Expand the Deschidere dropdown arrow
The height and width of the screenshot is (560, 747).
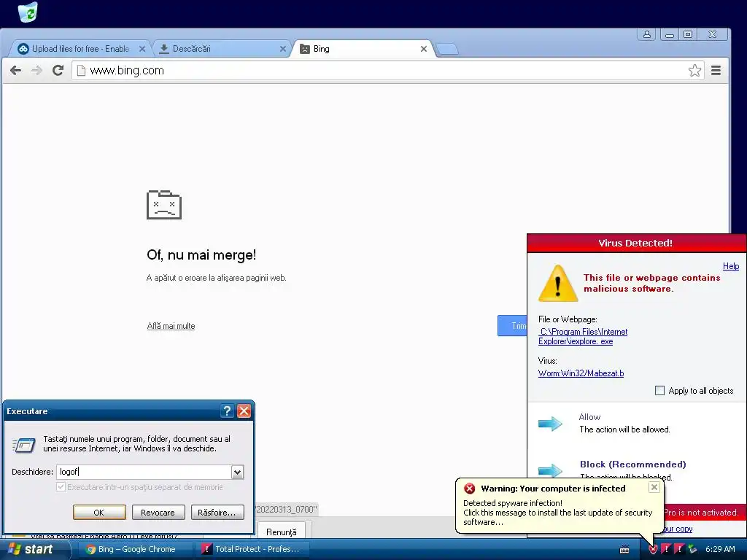pyautogui.click(x=237, y=472)
